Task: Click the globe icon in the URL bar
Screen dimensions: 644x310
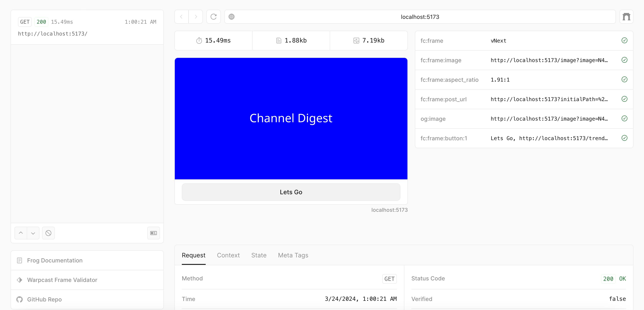Action: click(x=232, y=17)
